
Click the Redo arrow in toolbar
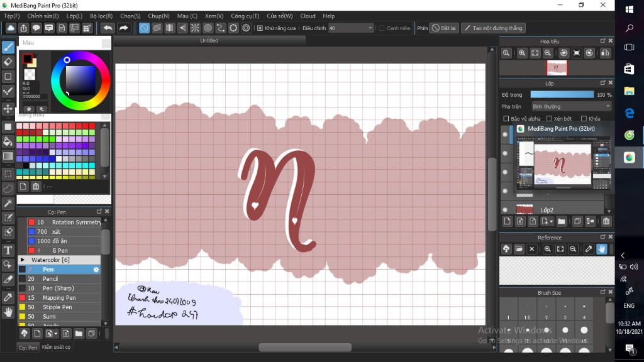[x=123, y=28]
